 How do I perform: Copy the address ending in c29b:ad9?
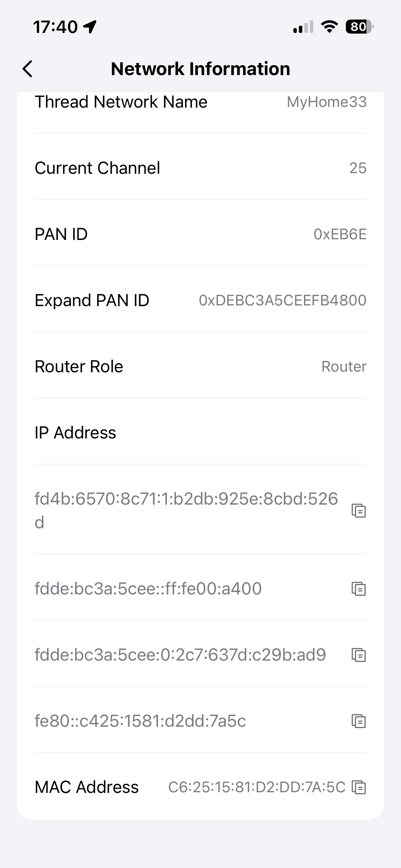[x=359, y=655]
